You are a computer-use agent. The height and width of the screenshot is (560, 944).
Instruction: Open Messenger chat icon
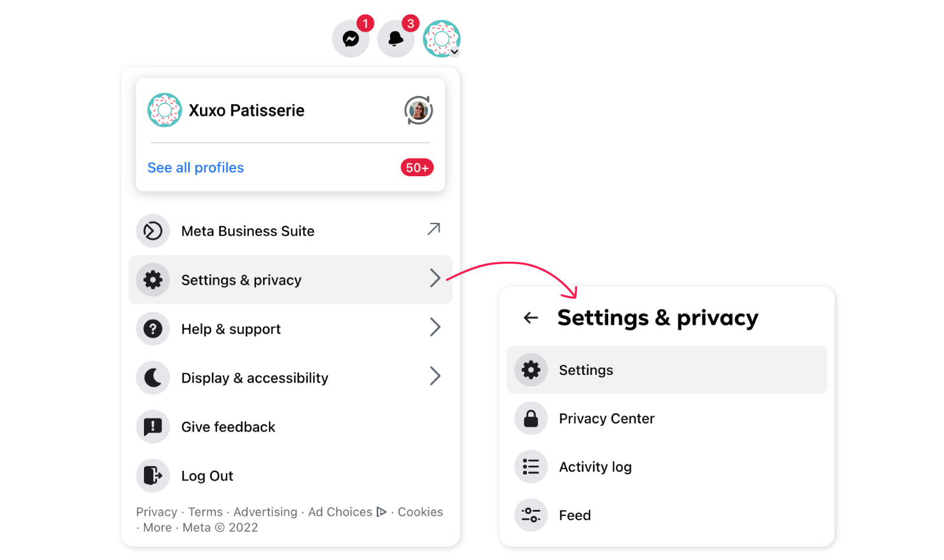point(351,39)
